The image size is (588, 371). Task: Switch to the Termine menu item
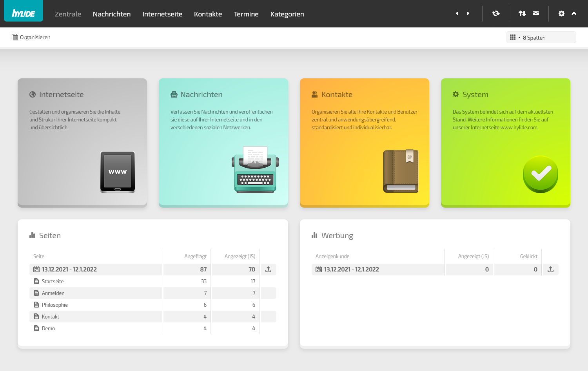tap(246, 14)
